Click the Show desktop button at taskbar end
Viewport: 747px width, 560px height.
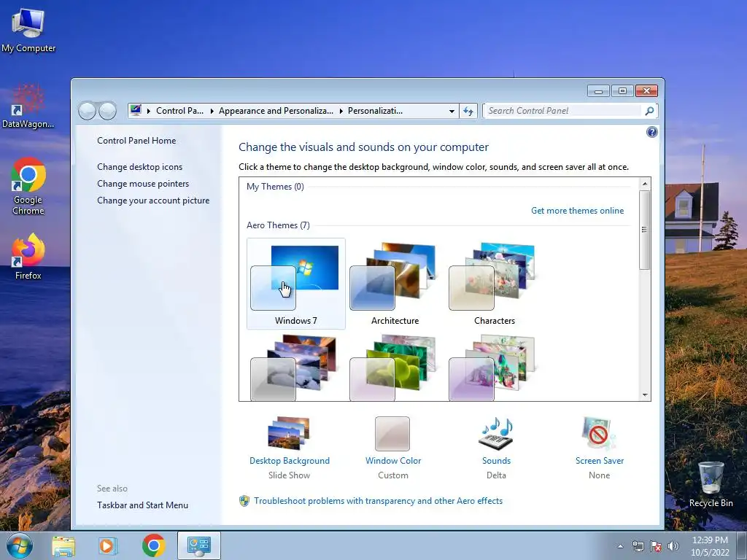point(742,545)
